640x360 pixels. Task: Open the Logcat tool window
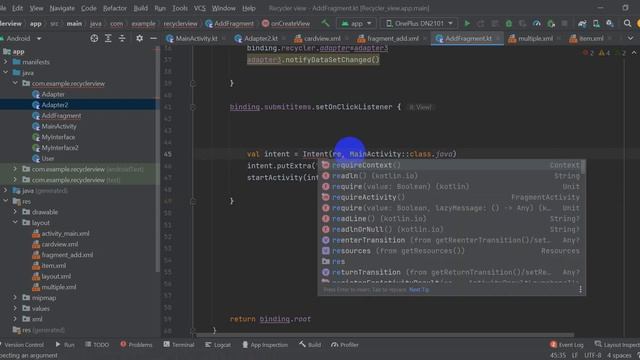tap(218, 345)
